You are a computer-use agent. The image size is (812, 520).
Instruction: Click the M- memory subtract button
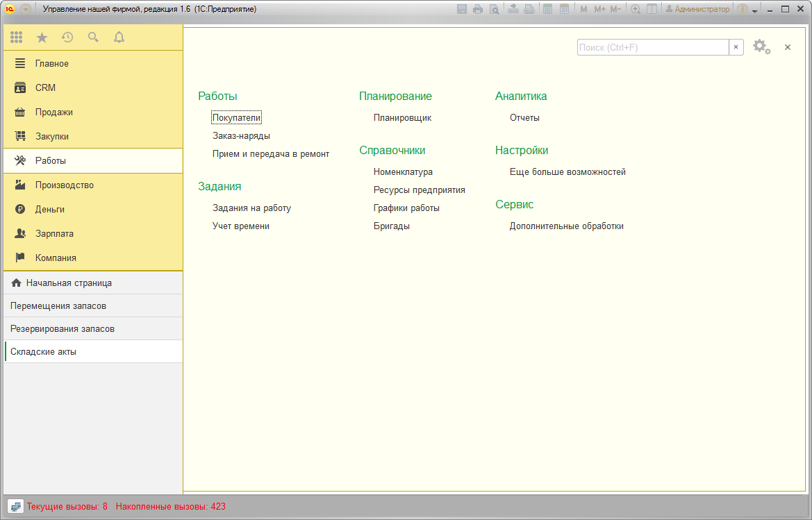[x=615, y=9]
